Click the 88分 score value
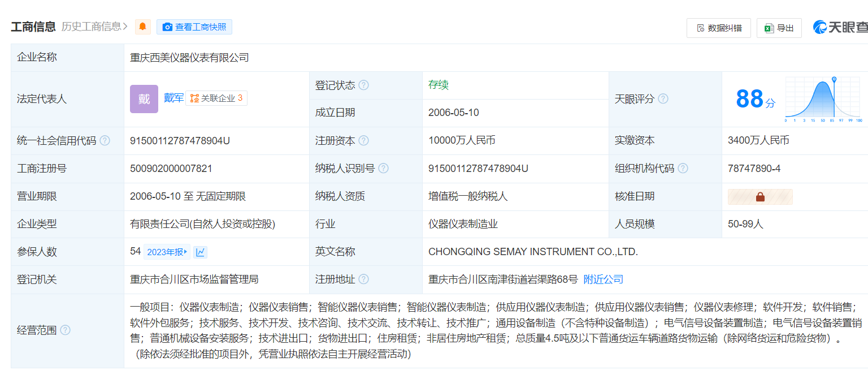Image resolution: width=868 pixels, height=383 pixels. pos(756,99)
